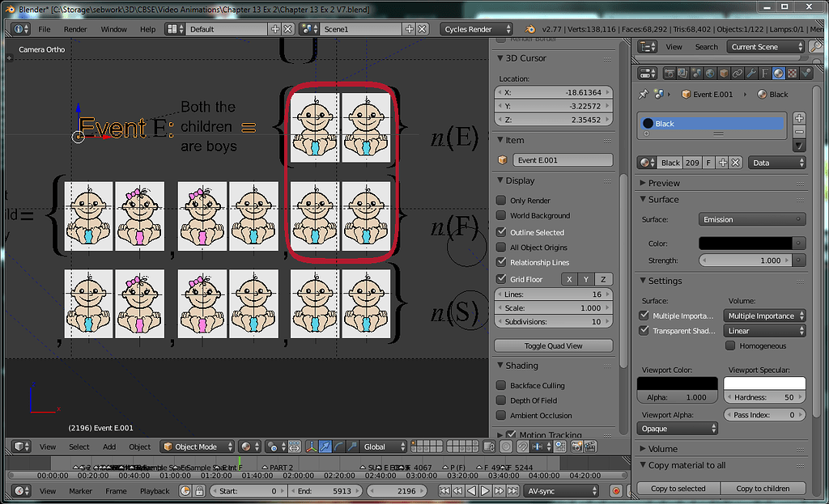This screenshot has width=829, height=504.
Task: Play animation in reverse in the timeline
Action: click(x=472, y=491)
